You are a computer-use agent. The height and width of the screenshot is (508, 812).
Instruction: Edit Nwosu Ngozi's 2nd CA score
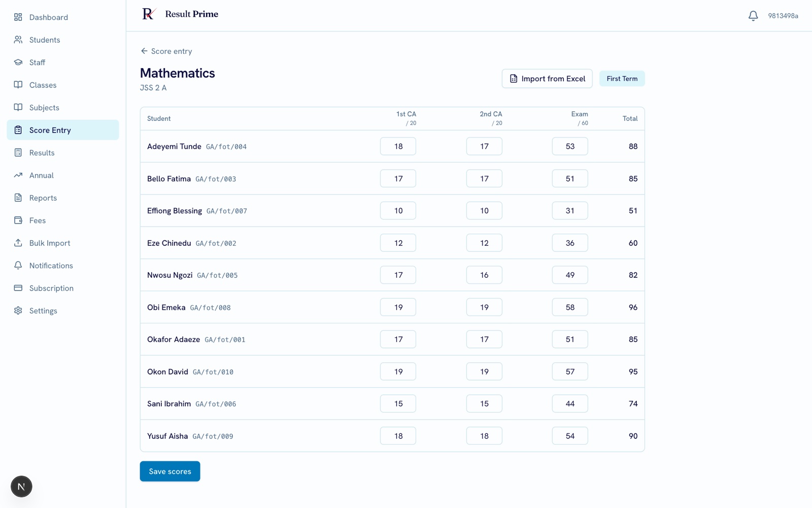point(484,275)
